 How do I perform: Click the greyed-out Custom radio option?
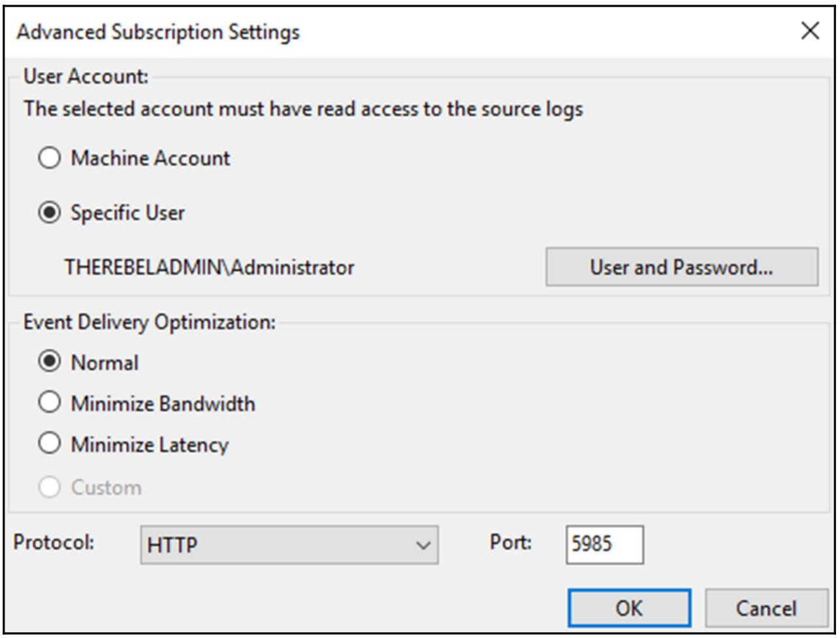click(x=50, y=487)
